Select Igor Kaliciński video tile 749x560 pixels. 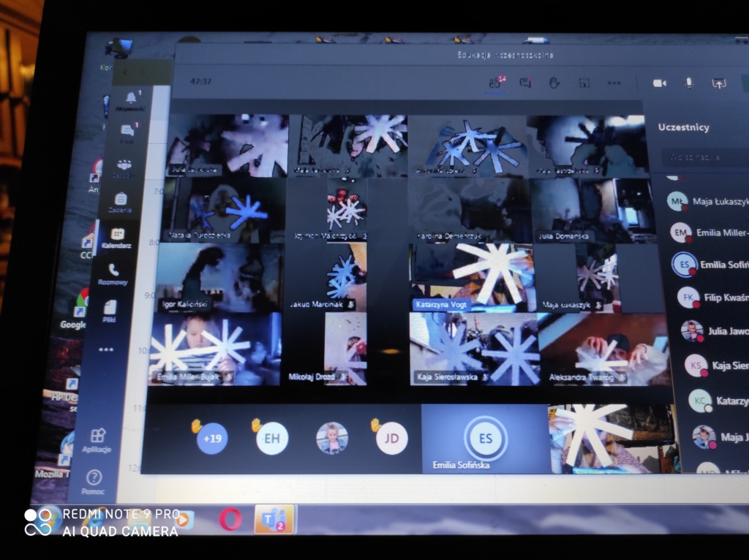click(221, 277)
